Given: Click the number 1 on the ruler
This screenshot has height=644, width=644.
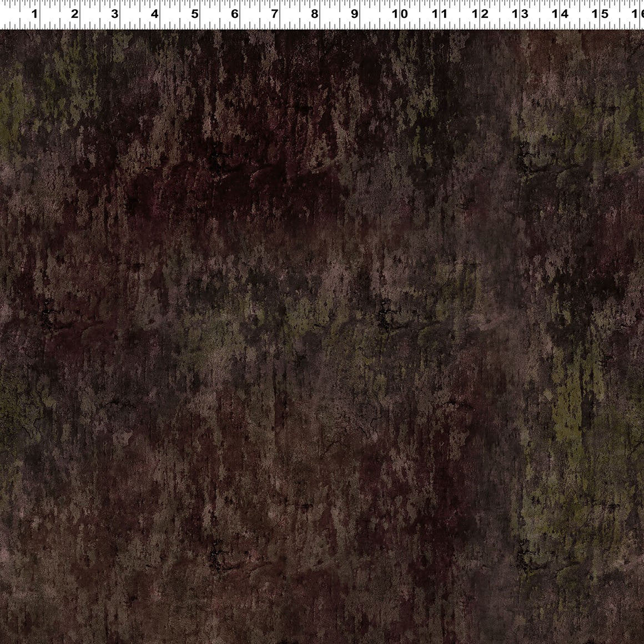Looking at the screenshot, I should point(34,14).
